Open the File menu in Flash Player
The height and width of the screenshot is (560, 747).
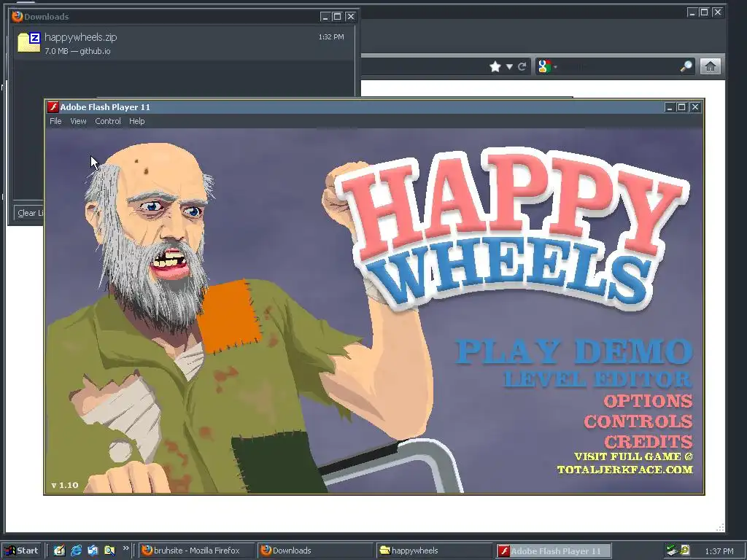click(x=55, y=121)
